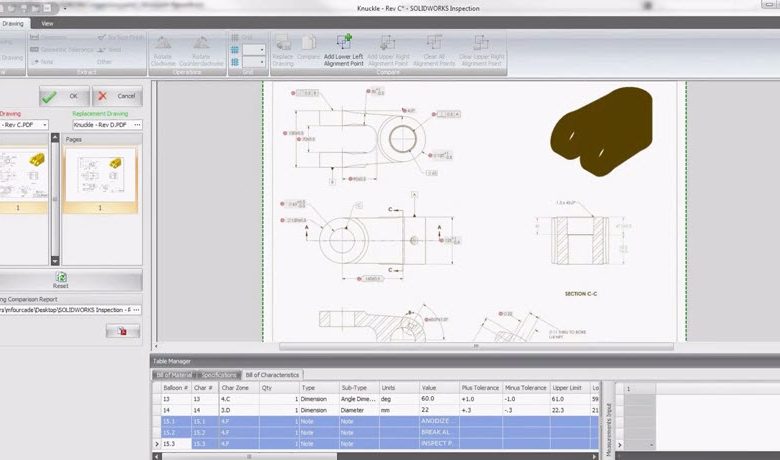Click the PDF export report button

click(123, 331)
